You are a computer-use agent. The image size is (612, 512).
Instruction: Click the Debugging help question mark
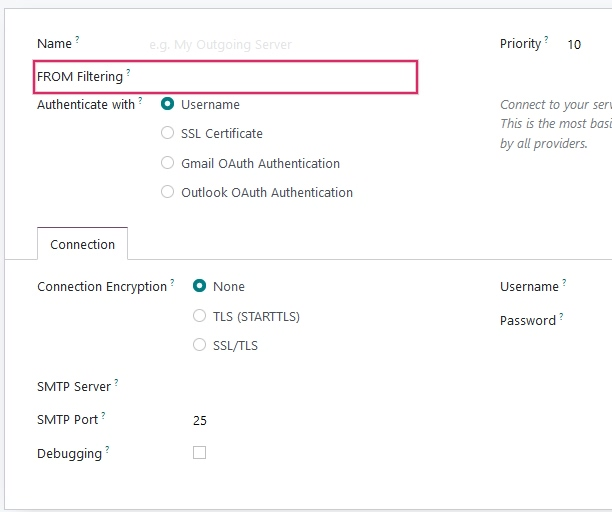[107, 450]
